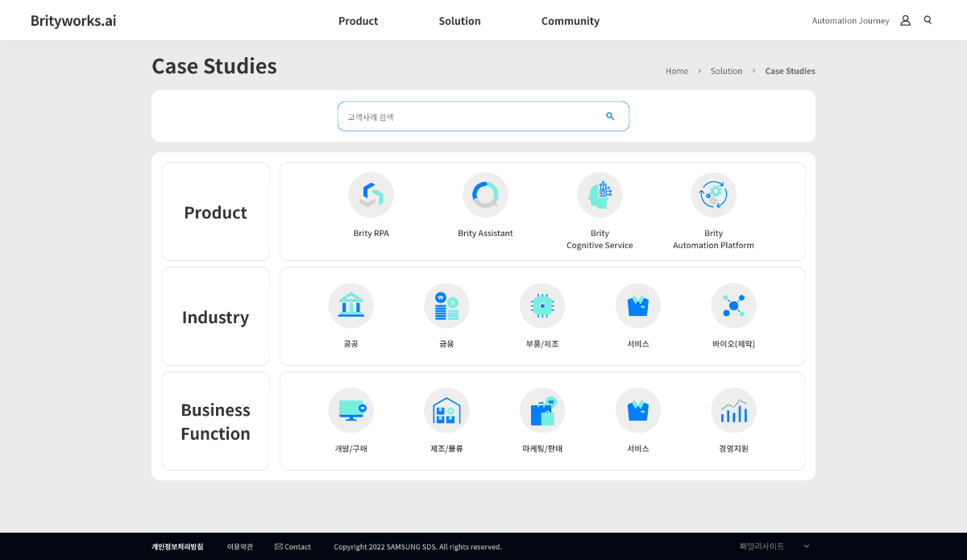Select the Business Function category panel
The image size is (967, 560).
(216, 421)
